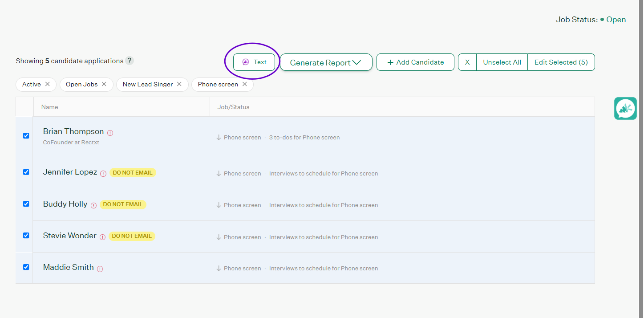
Task: Remove the Phone screen filter chip
Action: 244,84
